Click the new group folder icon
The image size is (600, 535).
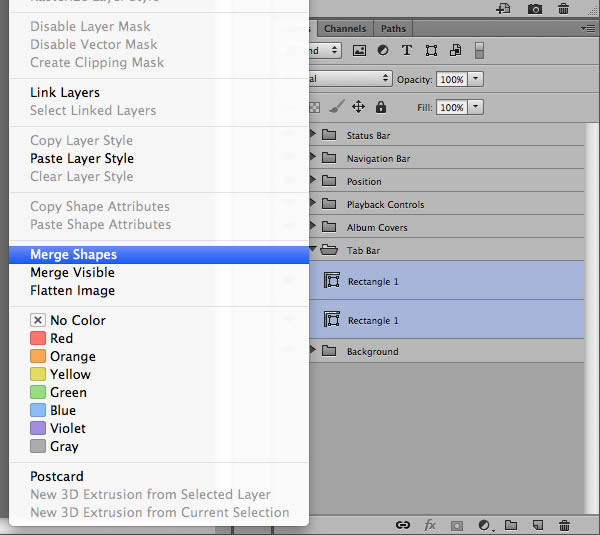pos(510,524)
